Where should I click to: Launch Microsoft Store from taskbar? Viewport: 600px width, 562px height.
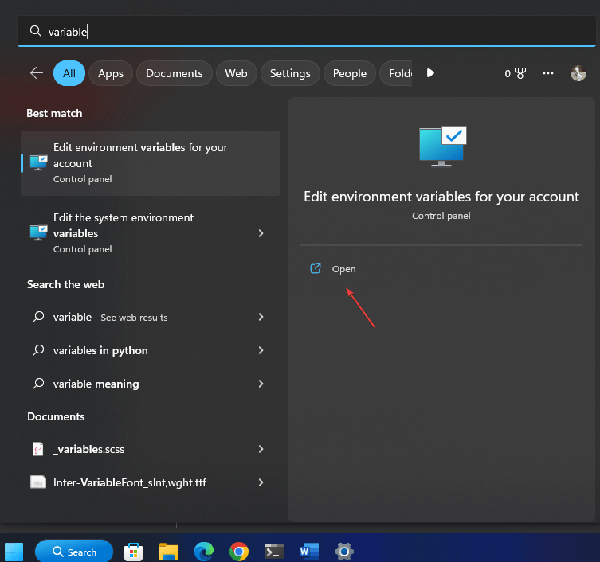[x=133, y=552]
